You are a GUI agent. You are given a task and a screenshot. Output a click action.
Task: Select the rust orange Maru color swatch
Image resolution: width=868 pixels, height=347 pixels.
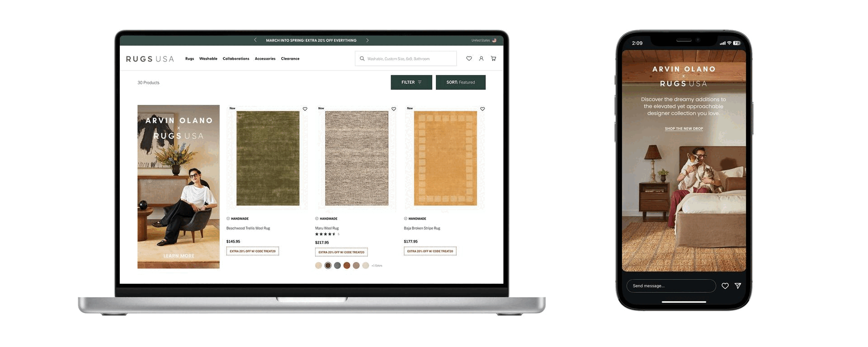coord(347,266)
